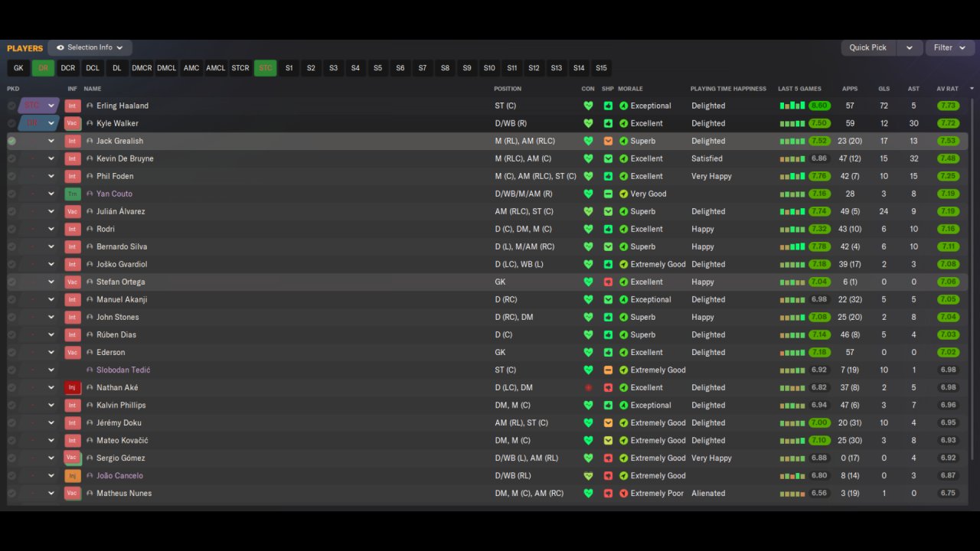
Task: Click João Cancelo's yellow condition heart
Action: click(x=588, y=475)
